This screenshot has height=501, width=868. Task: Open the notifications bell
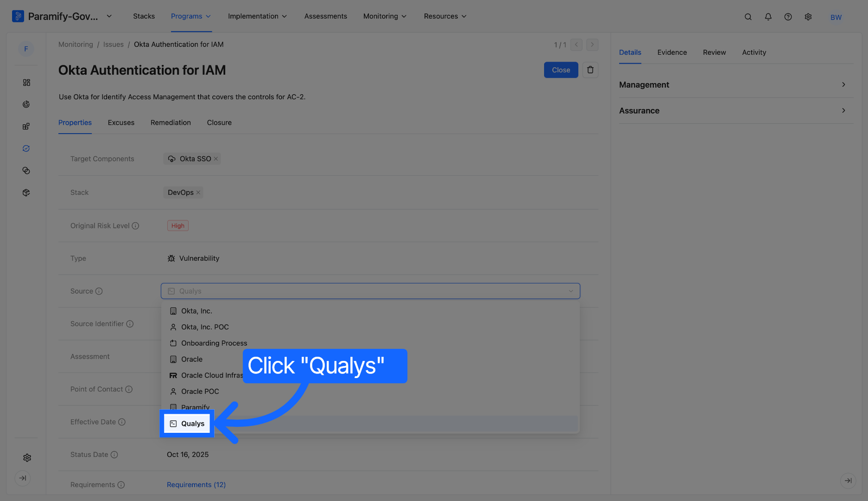pyautogui.click(x=768, y=17)
